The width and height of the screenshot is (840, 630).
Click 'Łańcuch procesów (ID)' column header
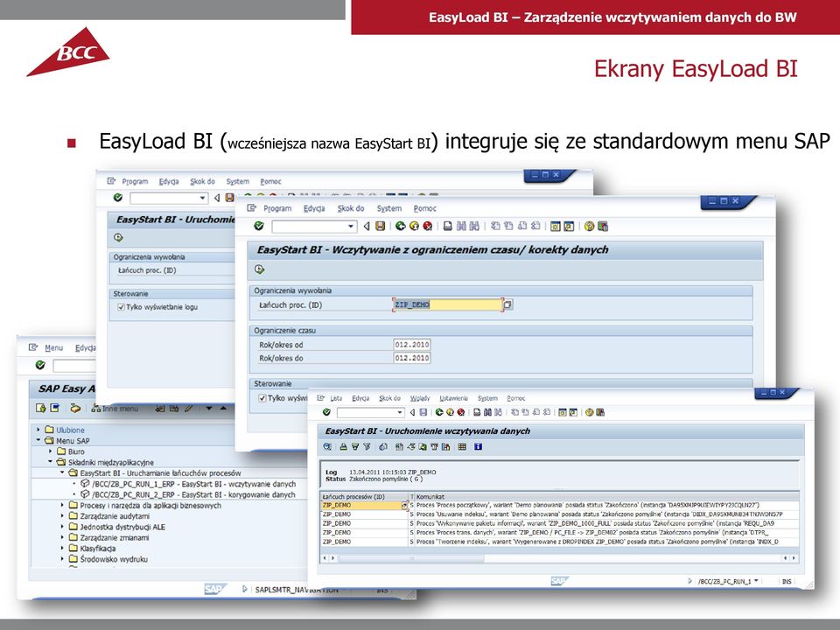pyautogui.click(x=364, y=497)
